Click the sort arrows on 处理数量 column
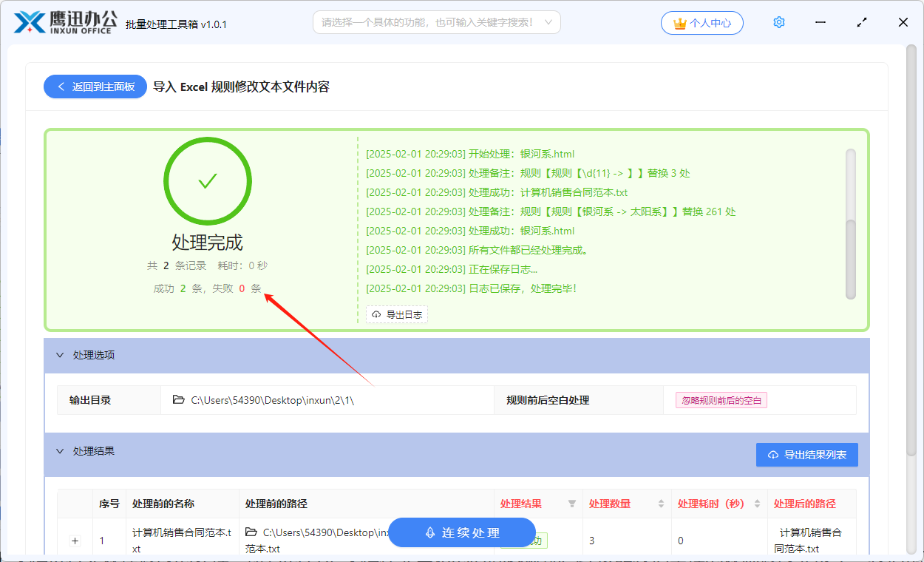 [661, 504]
